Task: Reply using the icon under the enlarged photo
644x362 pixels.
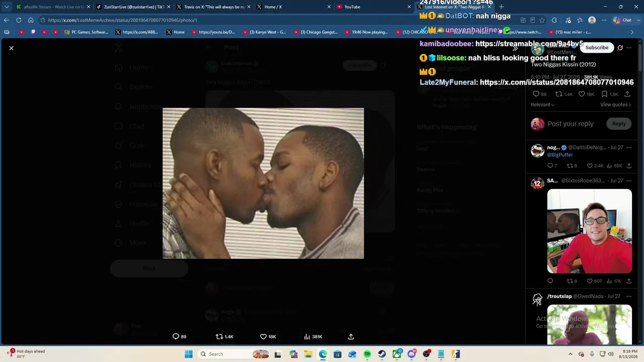Action: 176,336
